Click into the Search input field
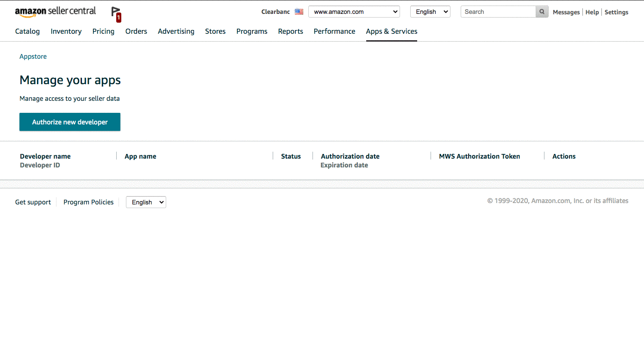The width and height of the screenshot is (644, 345). pyautogui.click(x=498, y=12)
